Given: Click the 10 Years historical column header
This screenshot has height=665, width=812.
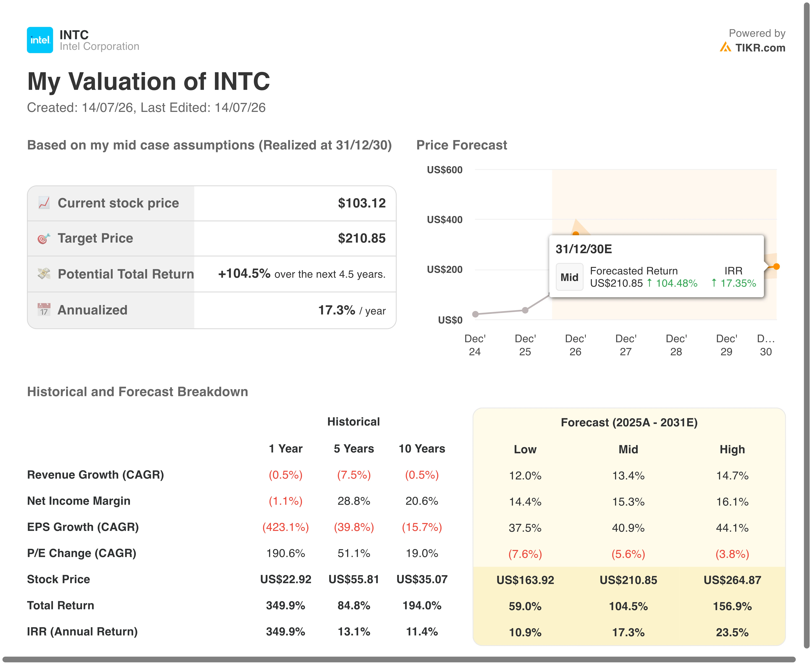Looking at the screenshot, I should point(422,449).
